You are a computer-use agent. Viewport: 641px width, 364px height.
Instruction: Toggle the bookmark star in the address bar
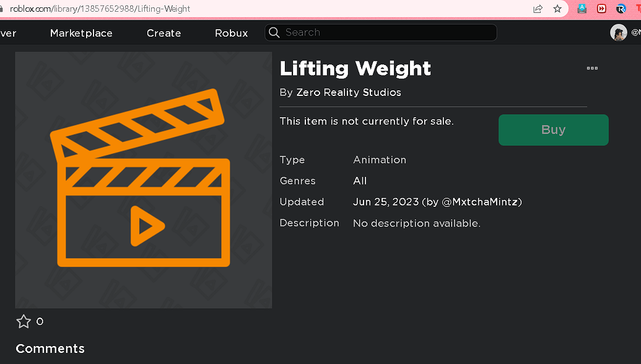click(x=557, y=9)
